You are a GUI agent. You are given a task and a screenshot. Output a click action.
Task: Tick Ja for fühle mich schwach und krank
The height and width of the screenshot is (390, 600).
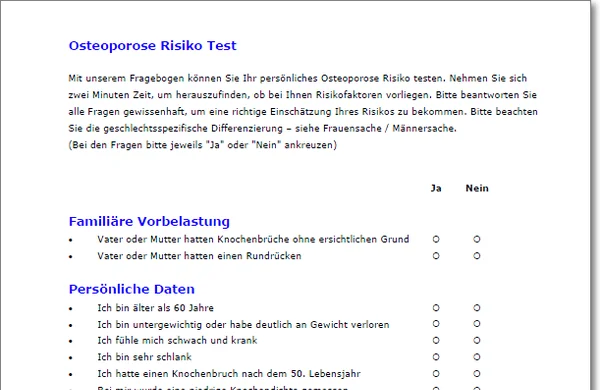[x=436, y=340]
